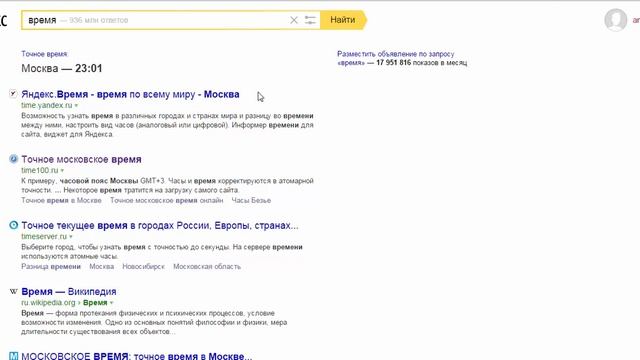The image size is (640, 360).
Task: Clear the search query with the X icon
Action: pyautogui.click(x=293, y=20)
